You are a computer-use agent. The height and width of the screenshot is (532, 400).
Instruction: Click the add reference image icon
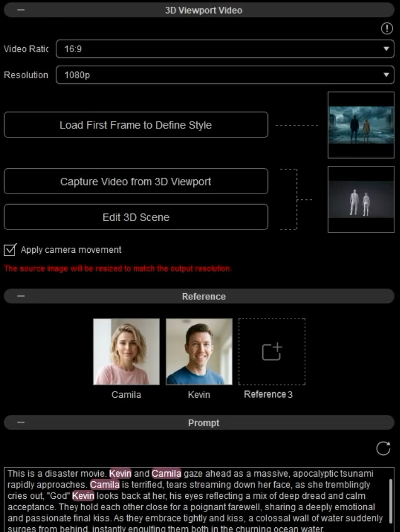pyautogui.click(x=272, y=352)
